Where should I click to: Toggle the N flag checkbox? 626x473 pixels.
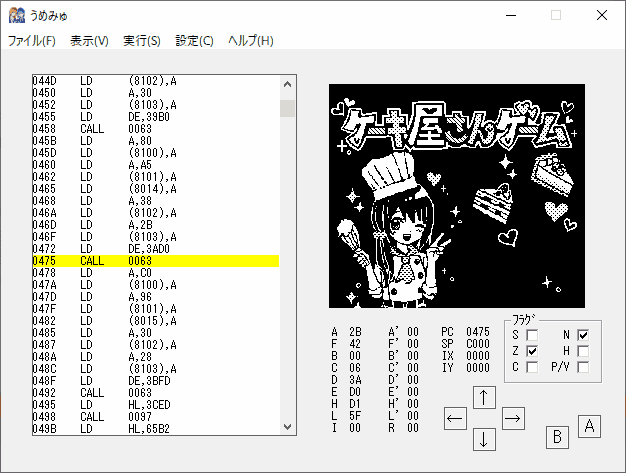click(x=583, y=335)
